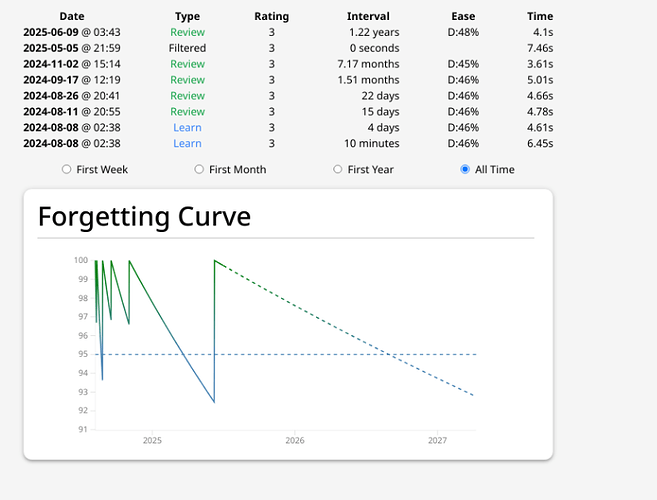Select the All Time radio button
657x500 pixels.
[465, 169]
